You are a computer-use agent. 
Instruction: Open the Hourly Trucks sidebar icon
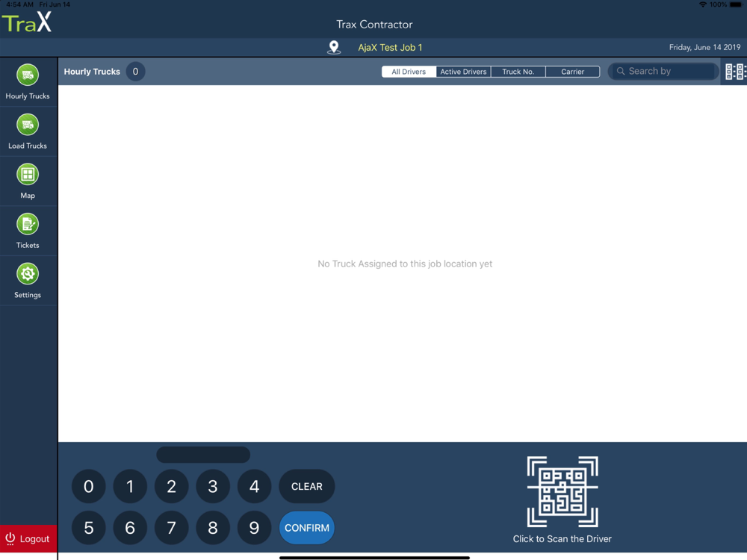(x=28, y=75)
